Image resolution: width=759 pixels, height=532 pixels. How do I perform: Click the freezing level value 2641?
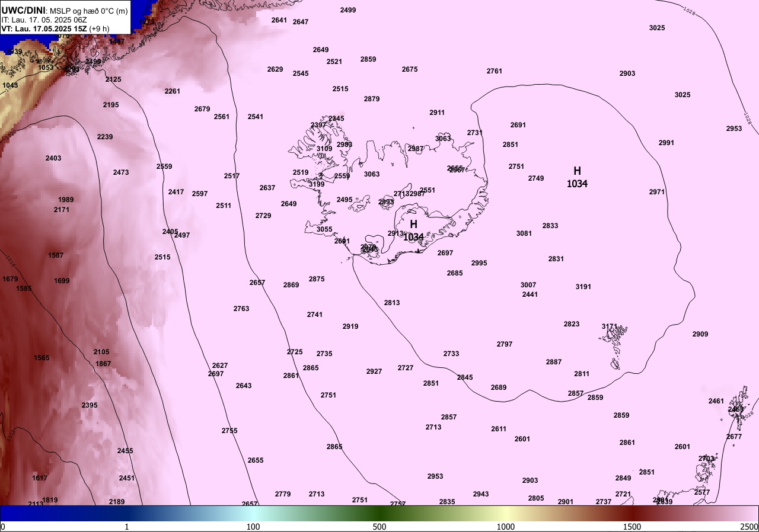279,20
